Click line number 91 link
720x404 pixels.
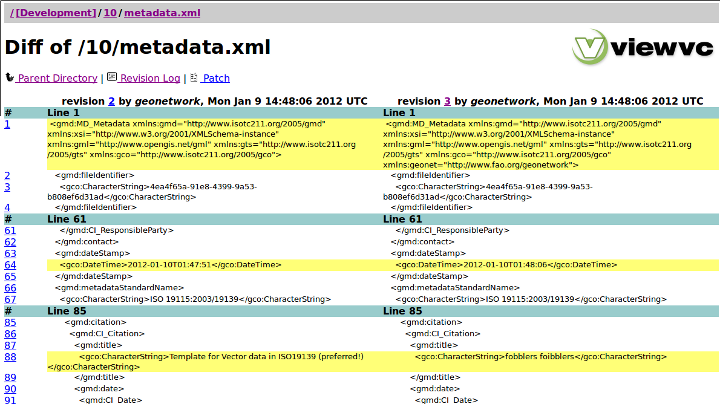10,400
